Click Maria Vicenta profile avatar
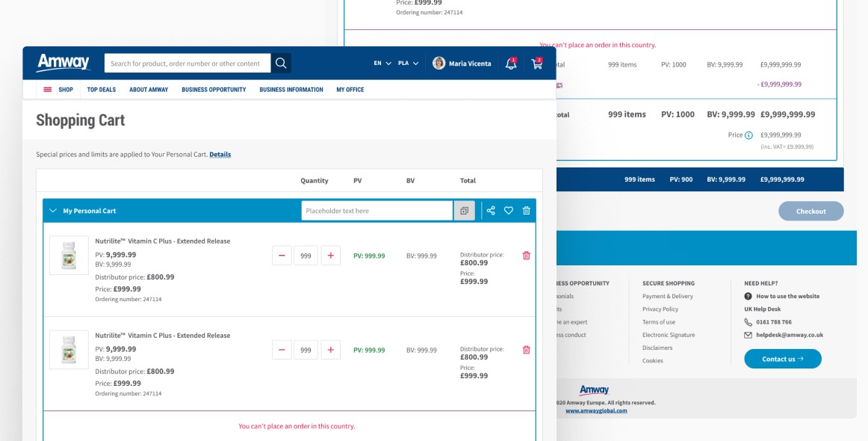This screenshot has width=868, height=441. click(439, 63)
